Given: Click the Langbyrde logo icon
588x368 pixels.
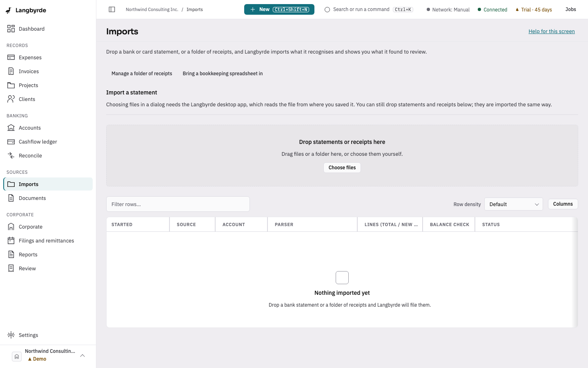Looking at the screenshot, I should pyautogui.click(x=9, y=10).
